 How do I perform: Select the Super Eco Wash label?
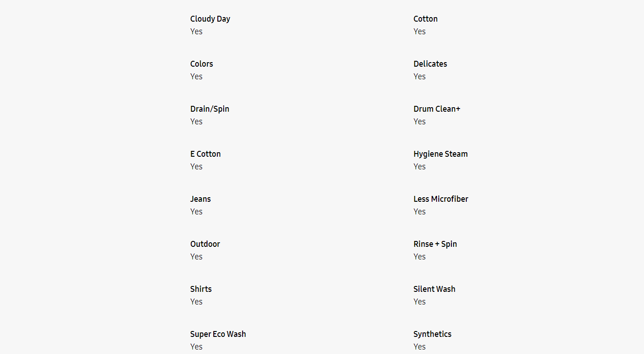pyautogui.click(x=218, y=334)
